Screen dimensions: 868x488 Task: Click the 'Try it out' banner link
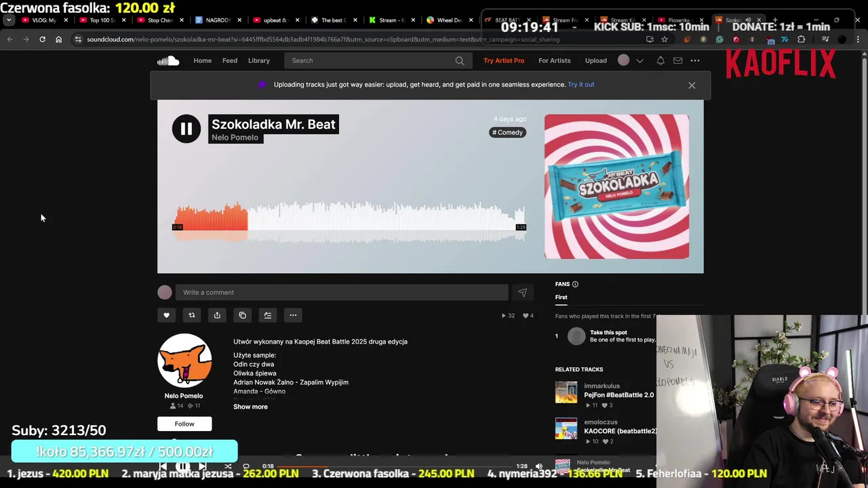click(x=581, y=85)
